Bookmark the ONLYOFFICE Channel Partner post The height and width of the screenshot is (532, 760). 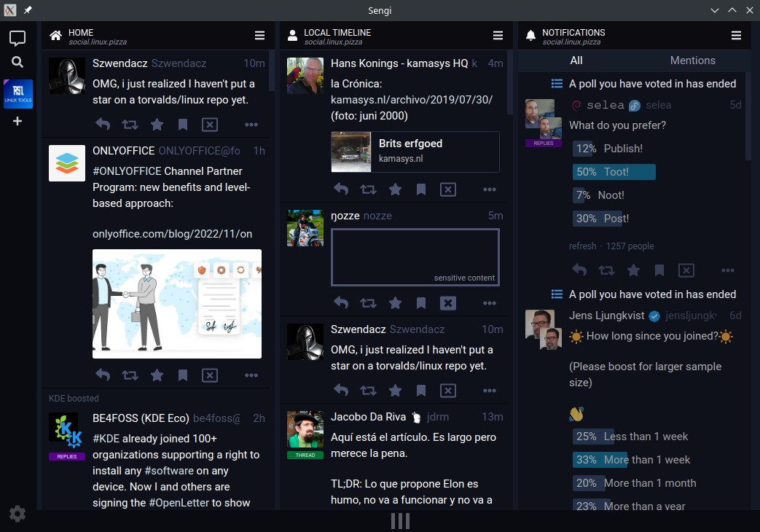point(183,375)
